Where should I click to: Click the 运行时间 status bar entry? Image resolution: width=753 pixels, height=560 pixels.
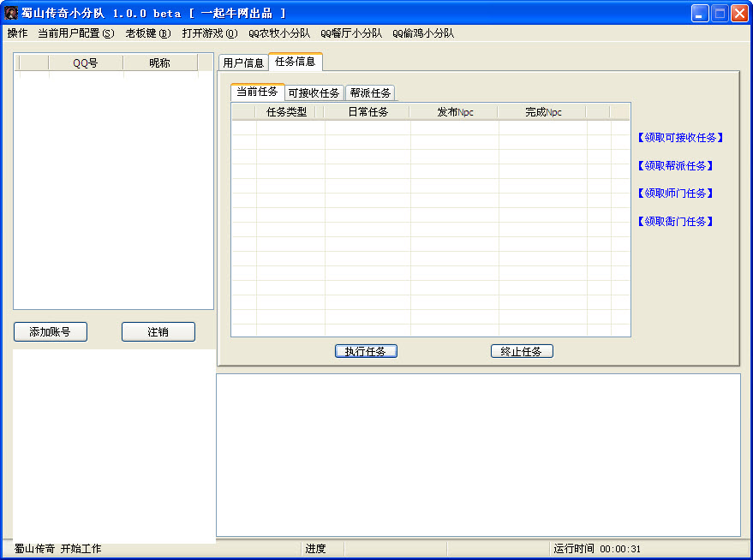pos(597,549)
